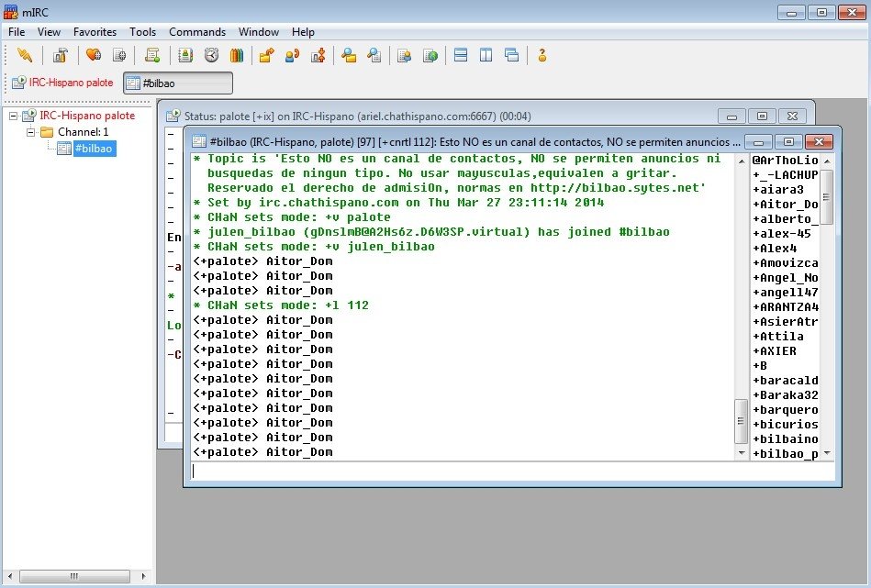Open the File menu
This screenshot has height=588, width=871.
tap(17, 32)
